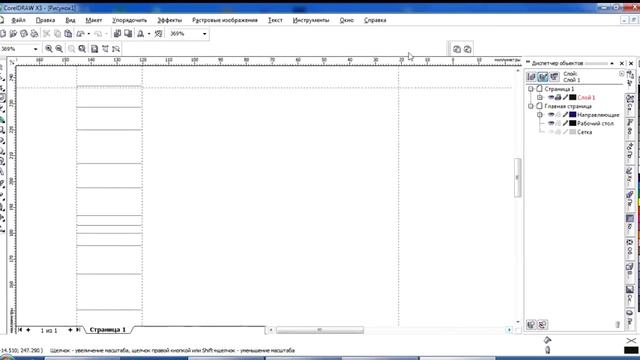Click the Zoom In magnifier icon
Viewport: 640px width, 360px height.
pyautogui.click(x=49, y=49)
